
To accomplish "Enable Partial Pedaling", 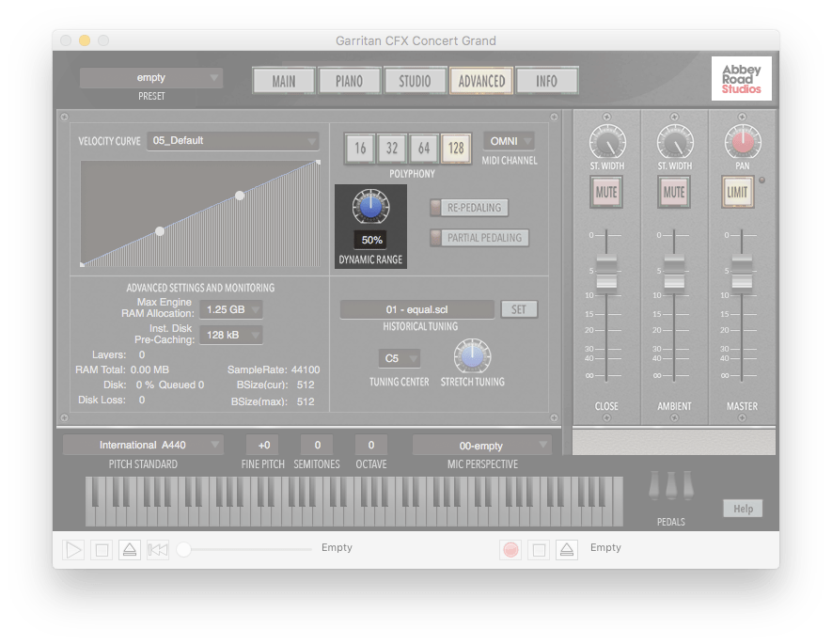I will click(479, 238).
